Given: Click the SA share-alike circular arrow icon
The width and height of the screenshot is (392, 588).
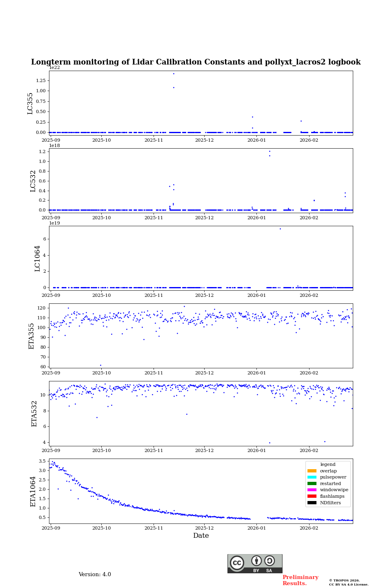Looking at the screenshot, I should coord(269,561).
